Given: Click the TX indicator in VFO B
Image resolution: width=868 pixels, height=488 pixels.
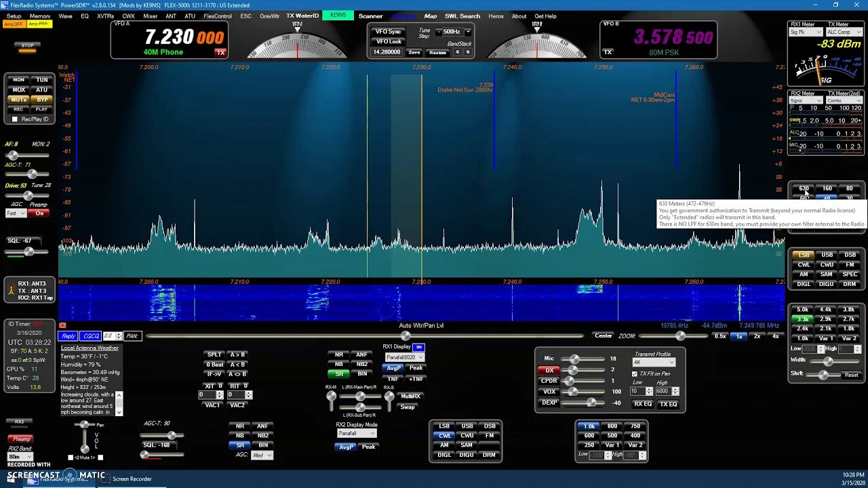Looking at the screenshot, I should [x=608, y=52].
